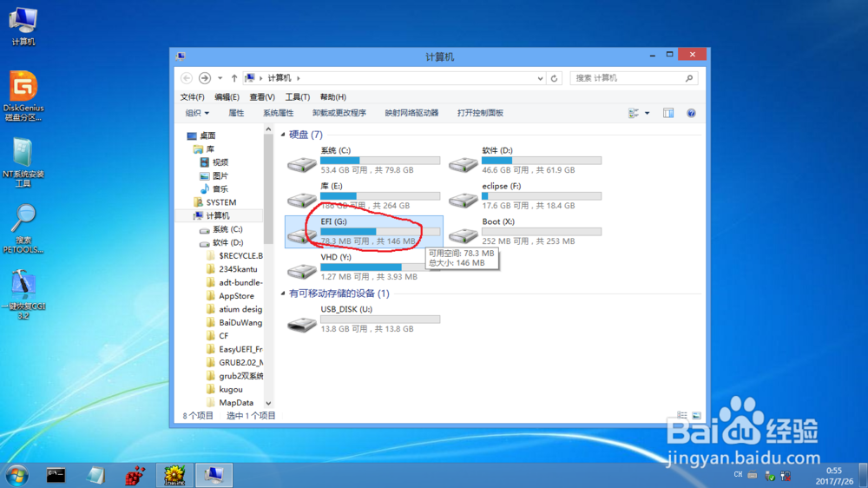Click the CH input language indicator
Image resolution: width=868 pixels, height=488 pixels.
[x=738, y=475]
